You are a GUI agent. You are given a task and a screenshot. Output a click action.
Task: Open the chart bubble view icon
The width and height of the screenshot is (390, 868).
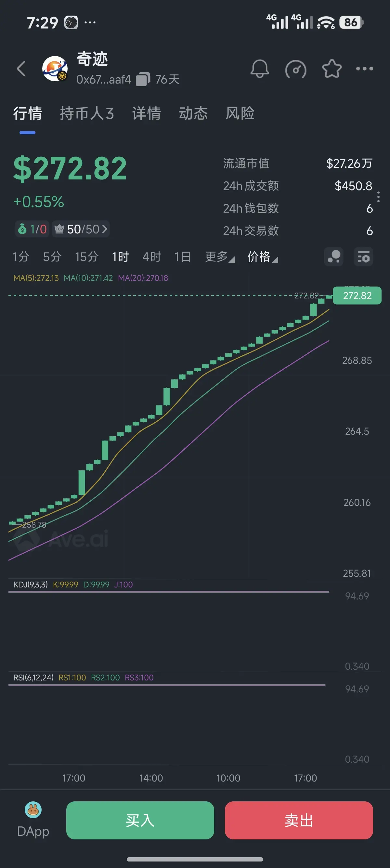[333, 257]
